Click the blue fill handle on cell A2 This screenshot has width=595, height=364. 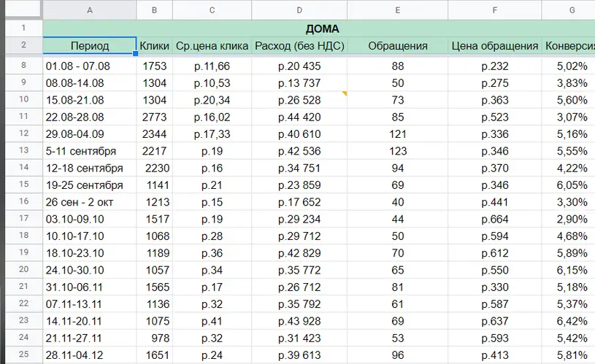136,53
